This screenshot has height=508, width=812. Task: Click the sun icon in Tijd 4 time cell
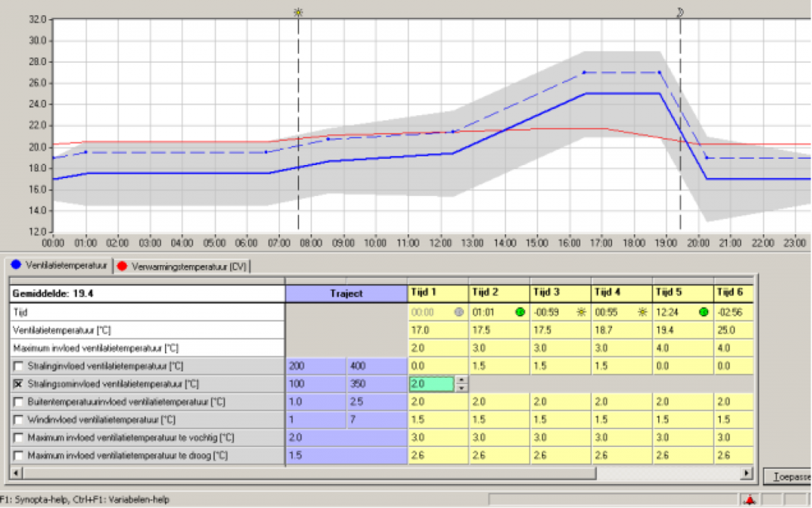[642, 312]
